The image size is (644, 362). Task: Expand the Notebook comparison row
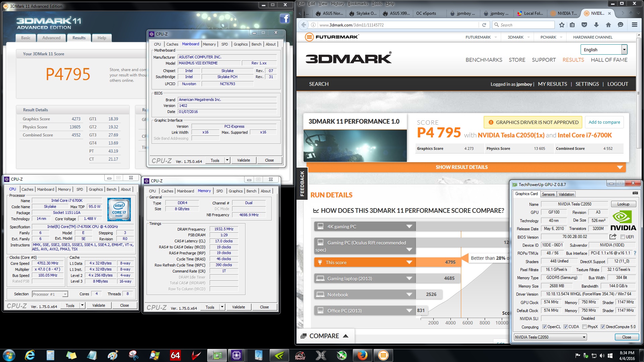click(365, 294)
